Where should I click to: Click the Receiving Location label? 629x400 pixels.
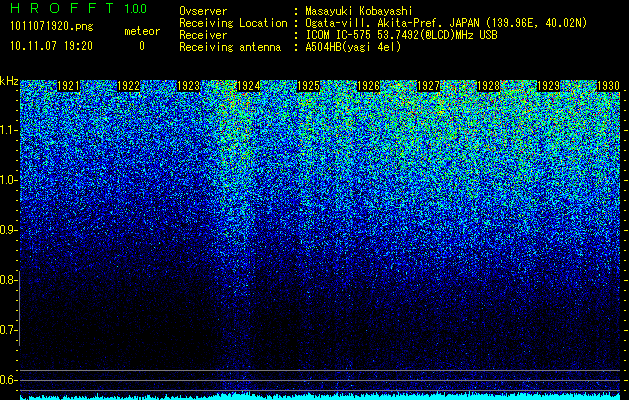pyautogui.click(x=233, y=23)
